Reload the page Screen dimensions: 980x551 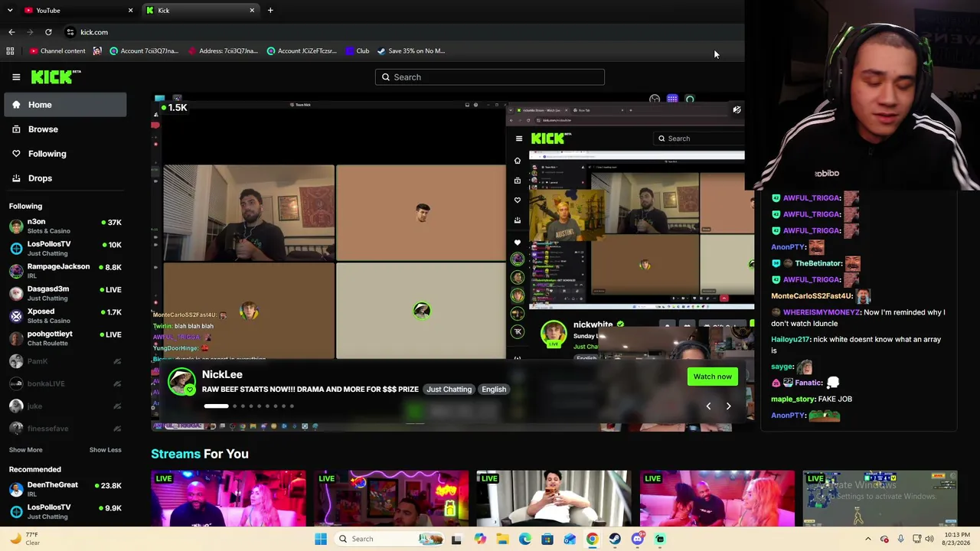pyautogui.click(x=48, y=32)
